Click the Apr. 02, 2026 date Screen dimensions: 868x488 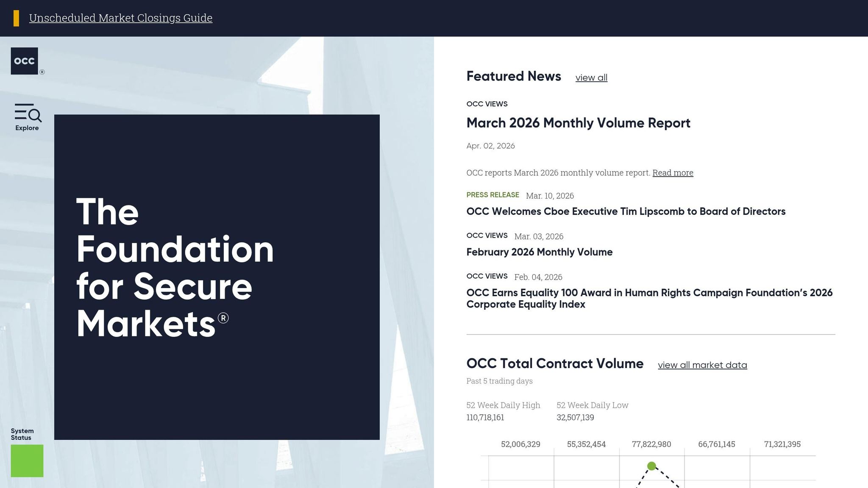[490, 146]
